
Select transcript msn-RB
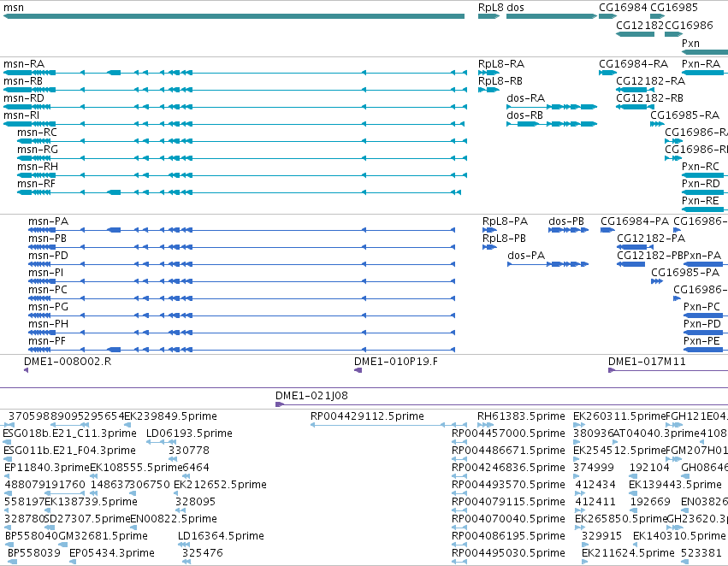tap(23, 81)
